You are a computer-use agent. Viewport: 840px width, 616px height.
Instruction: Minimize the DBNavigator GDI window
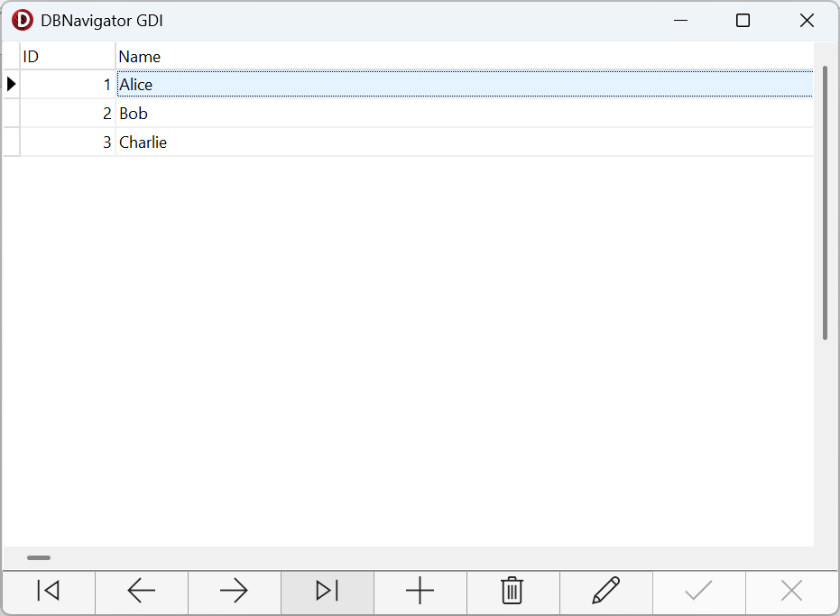coord(680,21)
